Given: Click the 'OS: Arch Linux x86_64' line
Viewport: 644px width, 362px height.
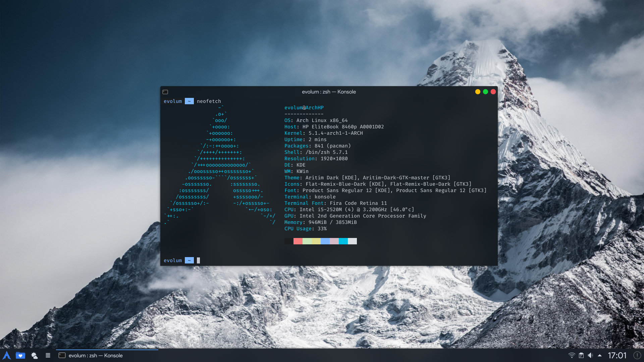Looking at the screenshot, I should (x=316, y=120).
